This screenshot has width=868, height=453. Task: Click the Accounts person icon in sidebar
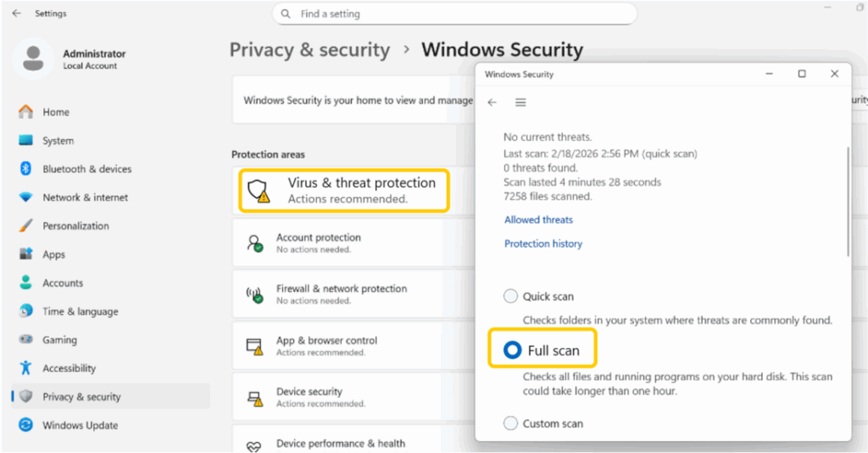25,282
